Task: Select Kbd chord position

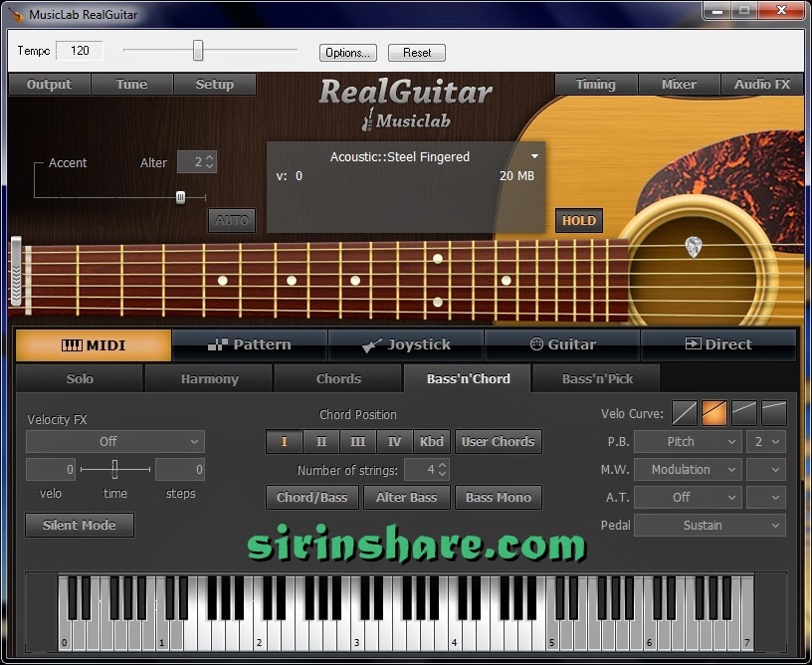Action: pos(432,442)
